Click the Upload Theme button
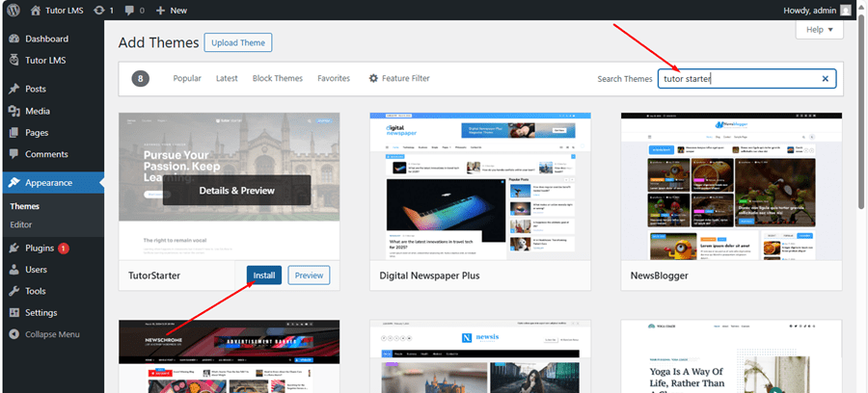Image resolution: width=868 pixels, height=393 pixels. (238, 42)
